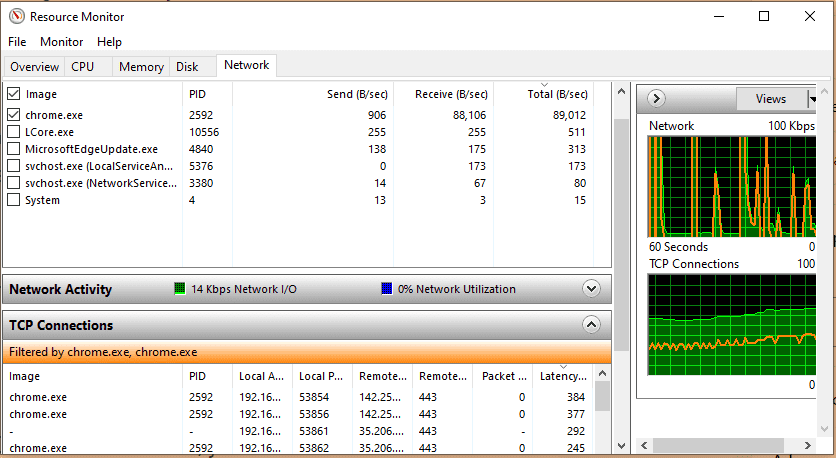836x458 pixels.
Task: Click the blue Network Utilization legend square
Action: (x=387, y=289)
